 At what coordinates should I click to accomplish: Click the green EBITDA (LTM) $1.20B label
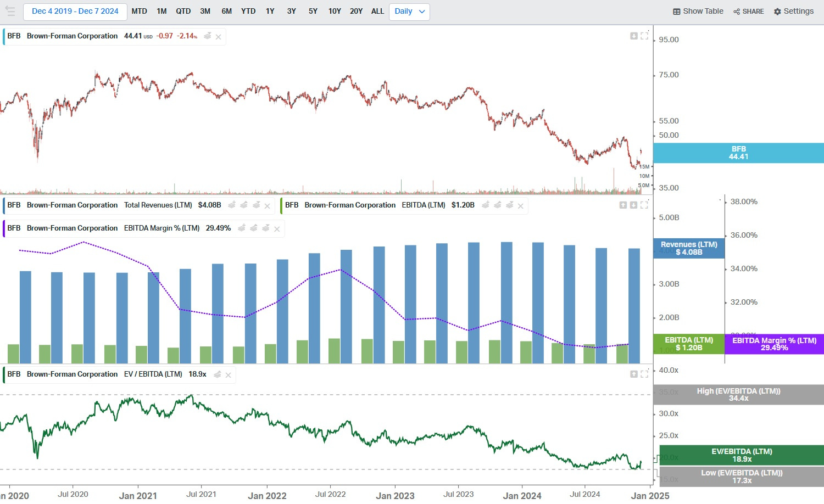[x=689, y=344]
